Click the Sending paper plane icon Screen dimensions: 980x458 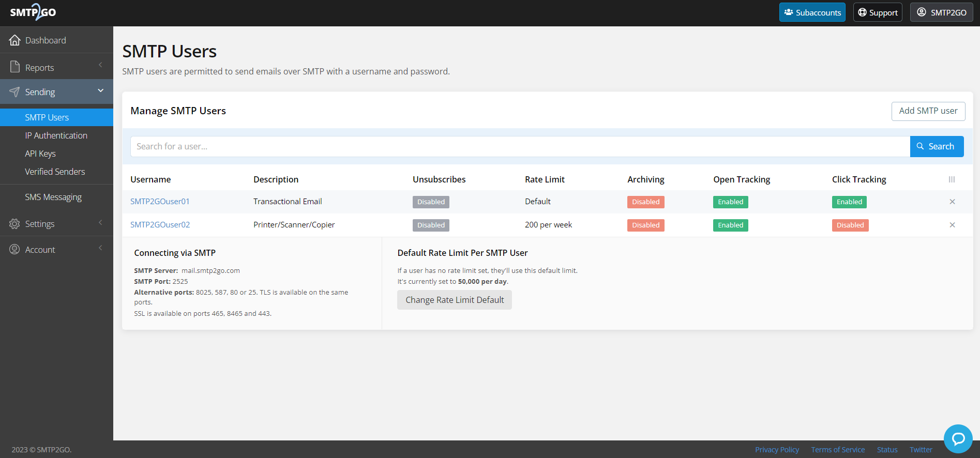point(14,91)
